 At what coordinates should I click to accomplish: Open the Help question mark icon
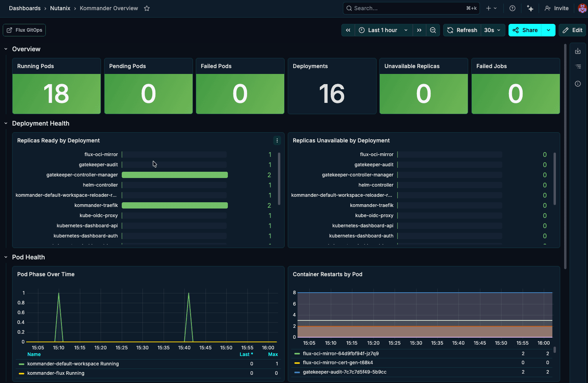click(512, 8)
